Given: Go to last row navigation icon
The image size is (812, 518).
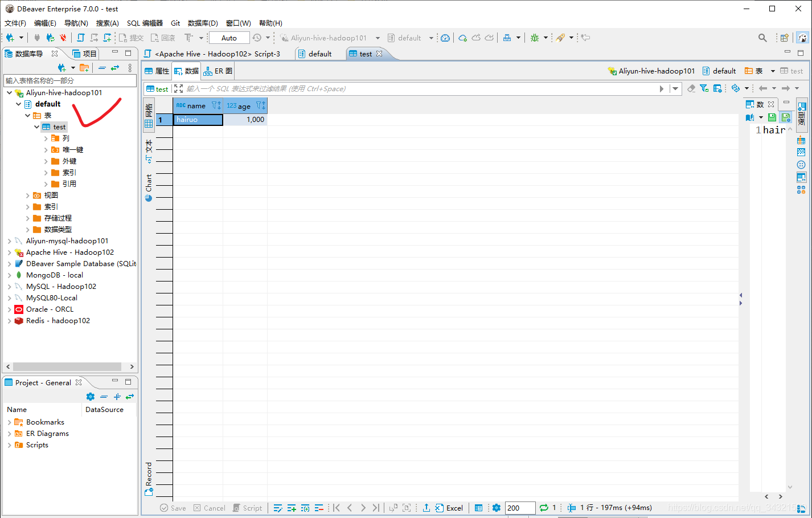Looking at the screenshot, I should (376, 508).
